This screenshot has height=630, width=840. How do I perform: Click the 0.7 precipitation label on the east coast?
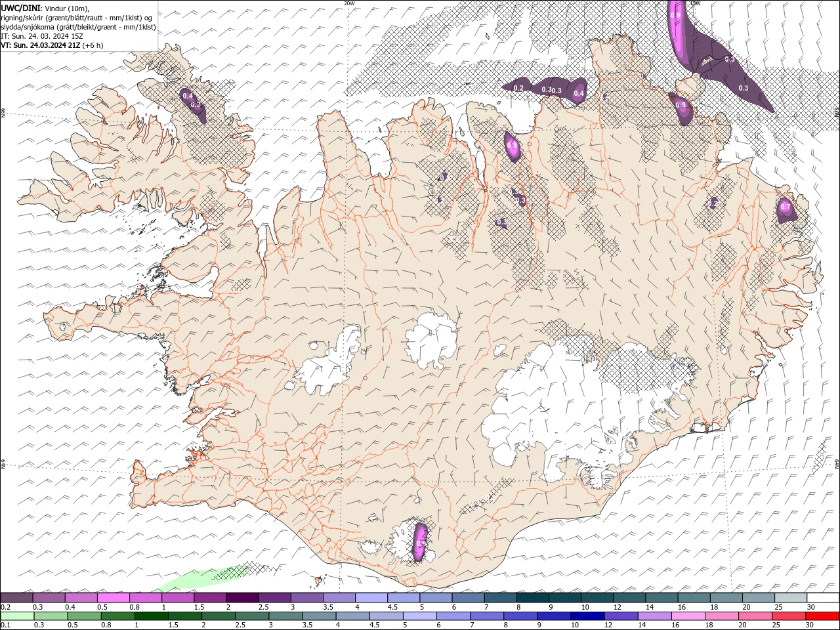click(x=786, y=208)
